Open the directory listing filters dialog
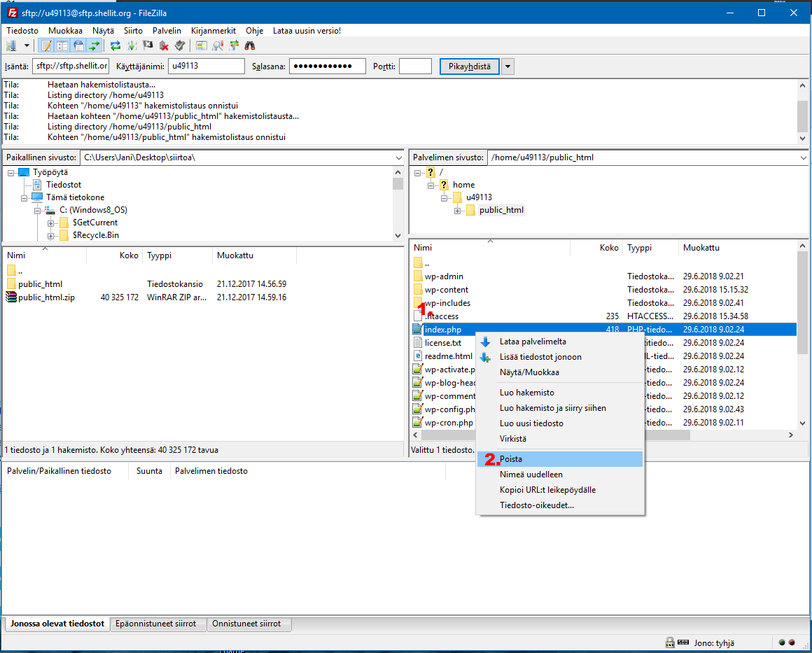Image resolution: width=812 pixels, height=653 pixels. (x=202, y=45)
